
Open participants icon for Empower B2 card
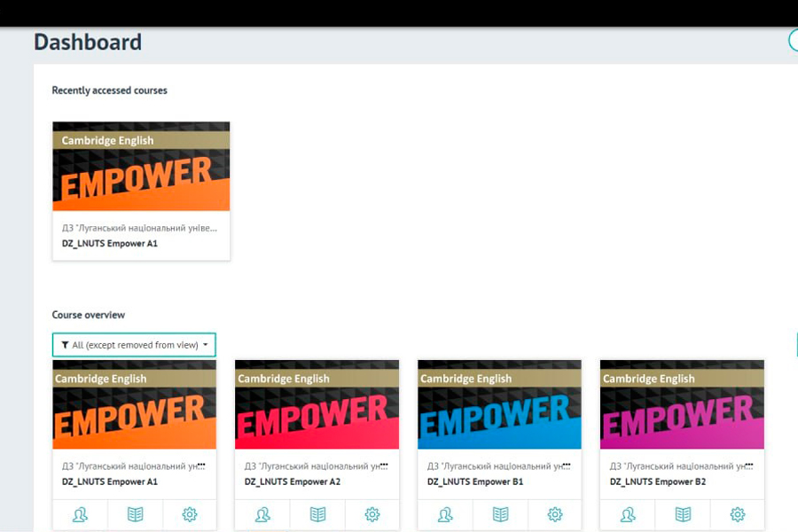(628, 514)
